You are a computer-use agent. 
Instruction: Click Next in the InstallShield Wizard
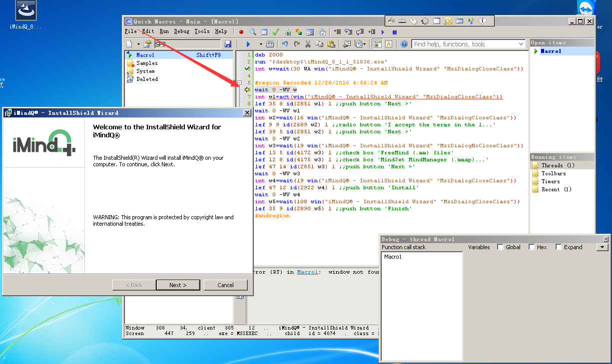click(x=178, y=285)
